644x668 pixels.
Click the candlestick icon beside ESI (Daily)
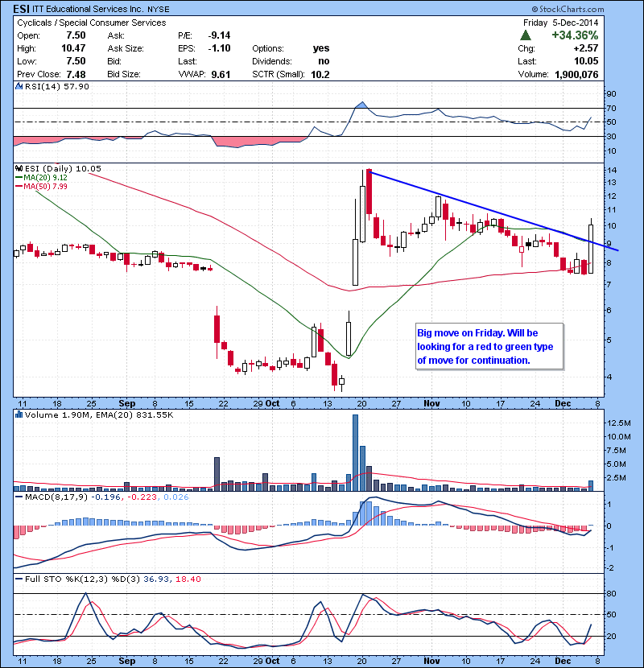click(x=19, y=169)
